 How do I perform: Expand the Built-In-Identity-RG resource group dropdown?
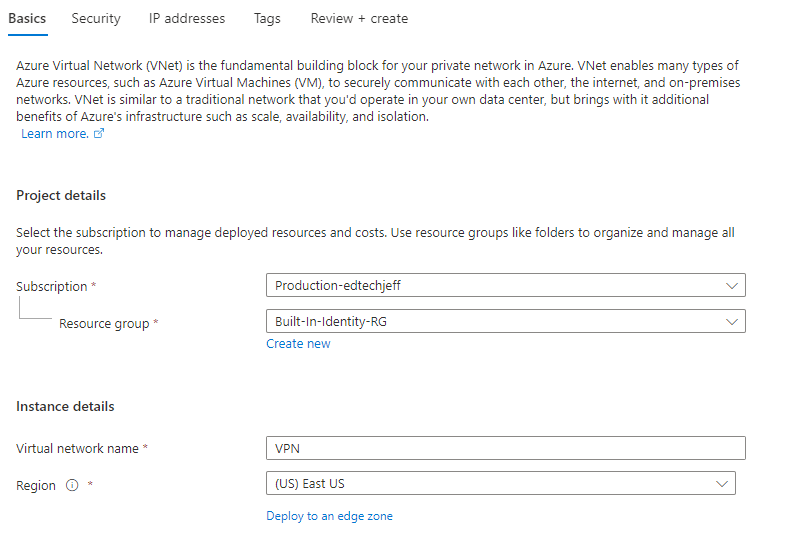click(x=505, y=322)
